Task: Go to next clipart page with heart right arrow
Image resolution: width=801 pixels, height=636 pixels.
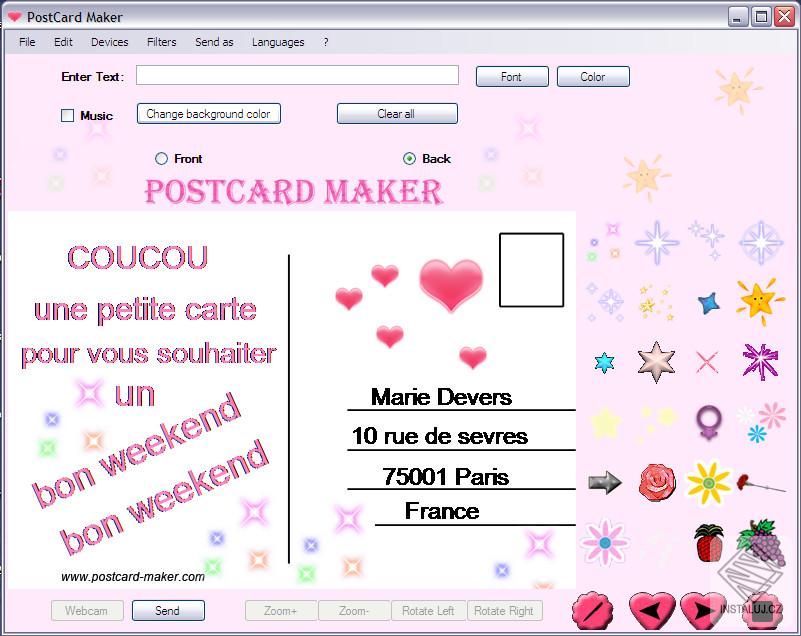Action: point(704,610)
